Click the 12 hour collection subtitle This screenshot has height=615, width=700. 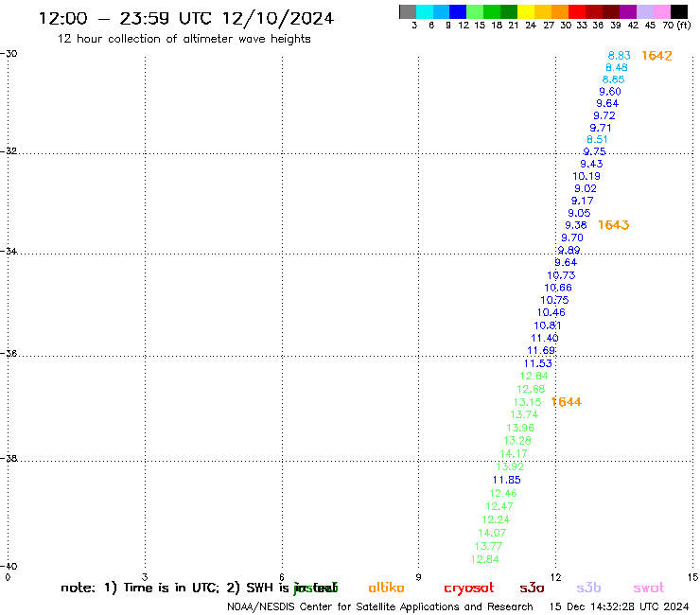click(184, 39)
